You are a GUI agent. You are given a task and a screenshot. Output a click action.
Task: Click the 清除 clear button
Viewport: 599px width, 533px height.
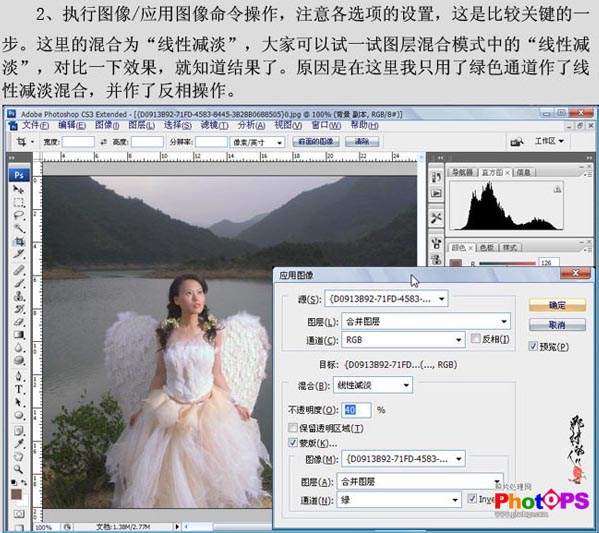tap(362, 142)
